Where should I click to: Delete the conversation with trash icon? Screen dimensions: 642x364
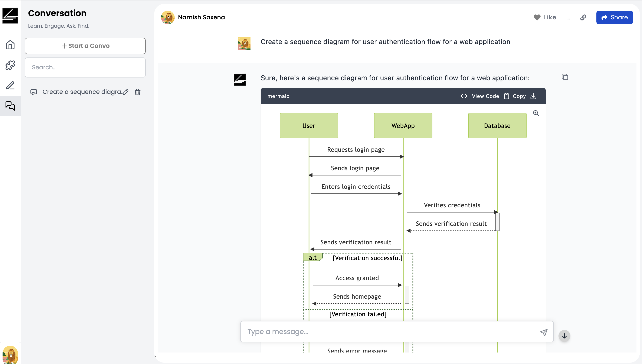click(138, 92)
